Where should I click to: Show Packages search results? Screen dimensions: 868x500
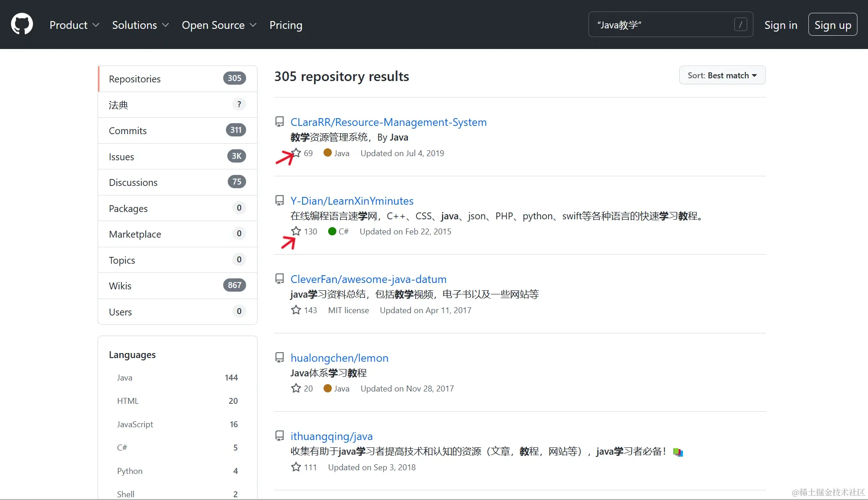pyautogui.click(x=177, y=208)
